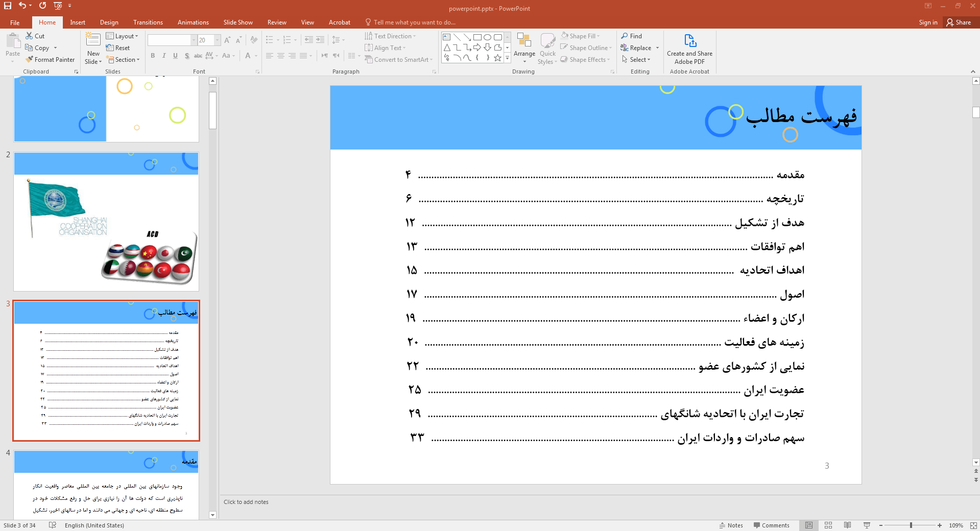Click Increase Font Size icon
This screenshot has height=531, width=980.
pyautogui.click(x=227, y=40)
